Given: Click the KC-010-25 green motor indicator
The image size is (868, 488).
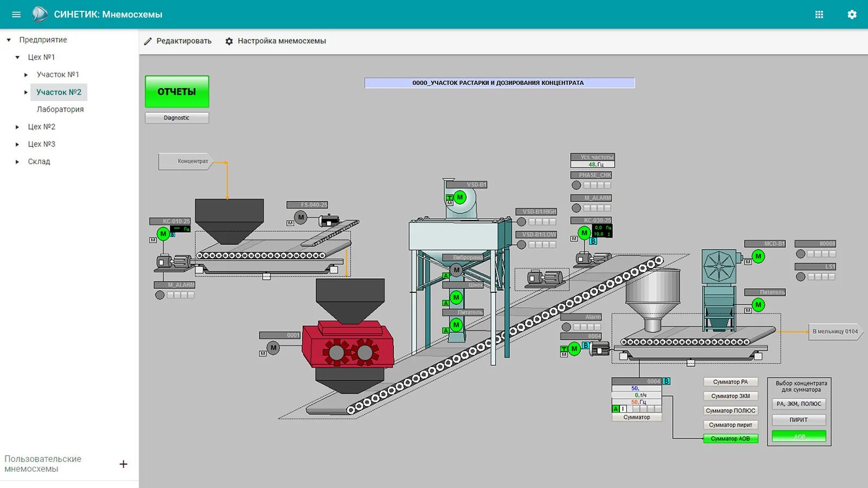Looking at the screenshot, I should pos(163,234).
